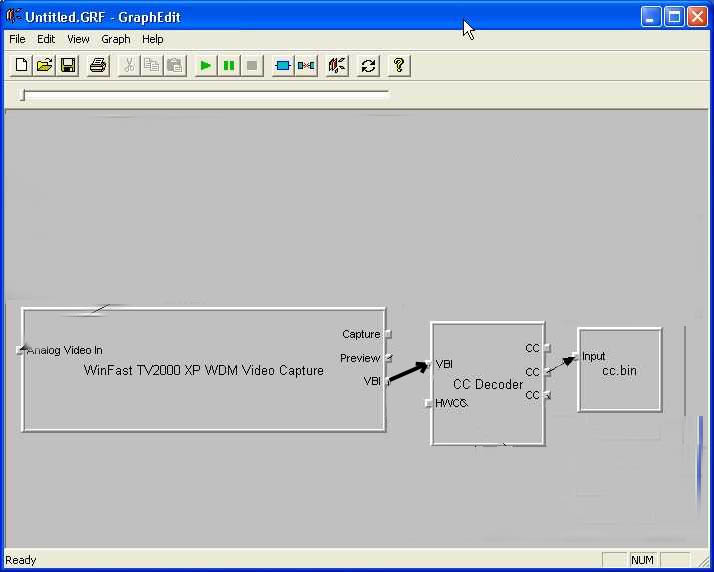Viewport: 714px width, 572px height.
Task: Minimize the GraphEdit window
Action: [x=651, y=17]
